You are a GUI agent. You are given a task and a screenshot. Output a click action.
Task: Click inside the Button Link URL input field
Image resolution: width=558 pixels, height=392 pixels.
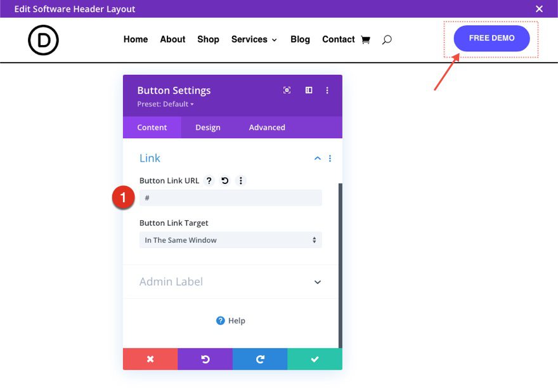tap(230, 197)
